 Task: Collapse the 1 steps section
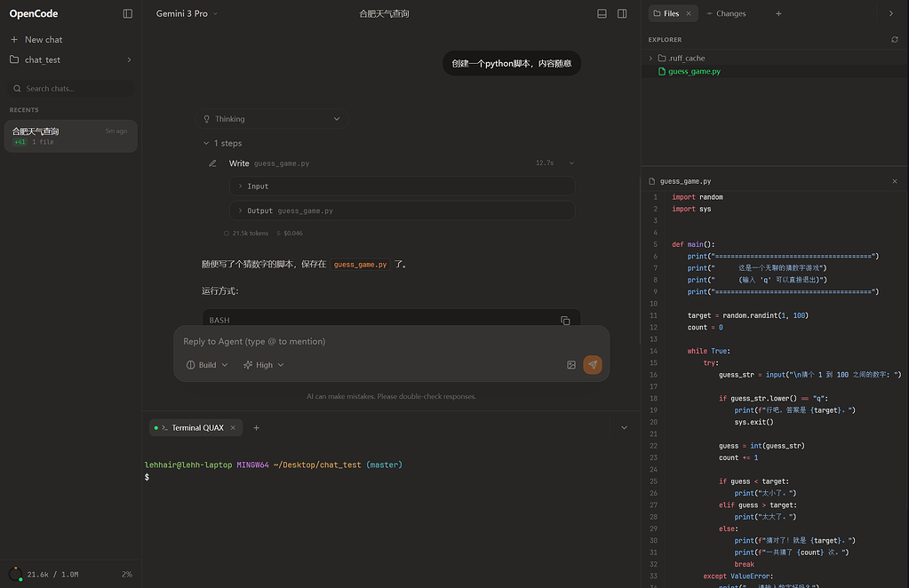[x=223, y=143]
